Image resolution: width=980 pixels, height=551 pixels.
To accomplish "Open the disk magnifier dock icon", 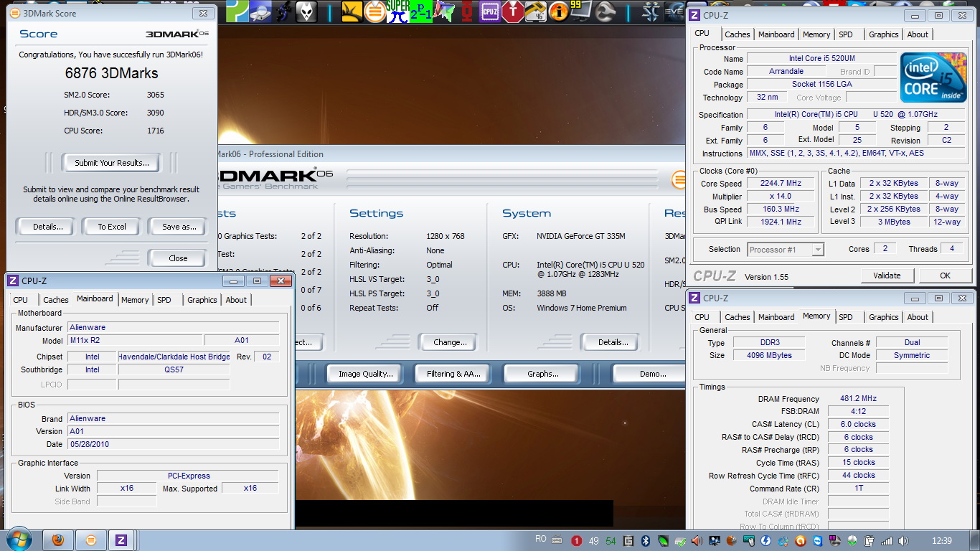I will (260, 11).
